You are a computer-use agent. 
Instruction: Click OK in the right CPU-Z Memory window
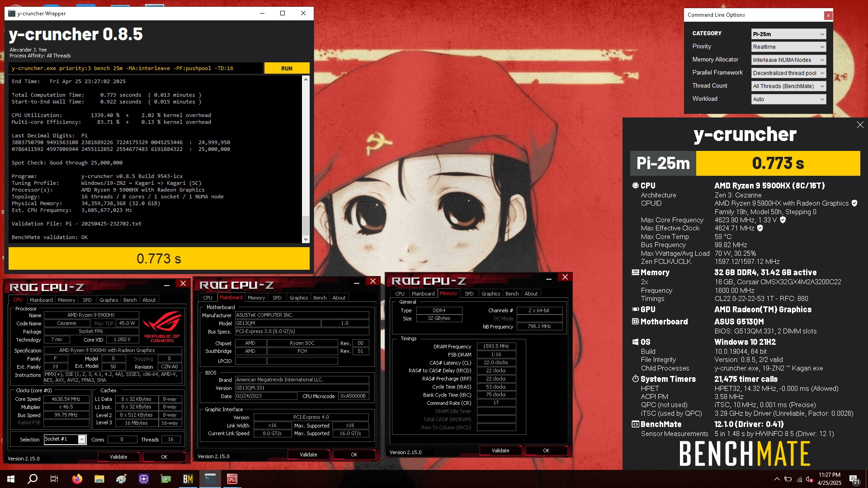click(x=546, y=450)
